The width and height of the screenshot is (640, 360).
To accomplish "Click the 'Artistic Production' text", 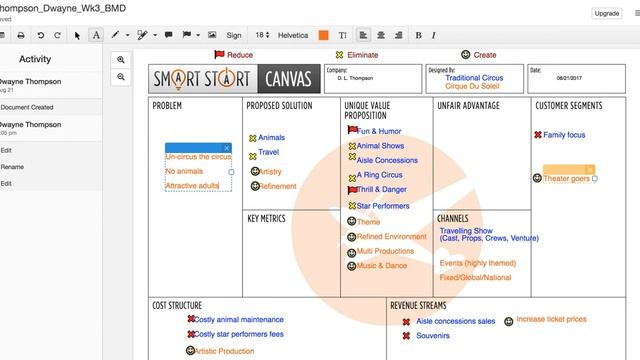I will pyautogui.click(x=224, y=351).
